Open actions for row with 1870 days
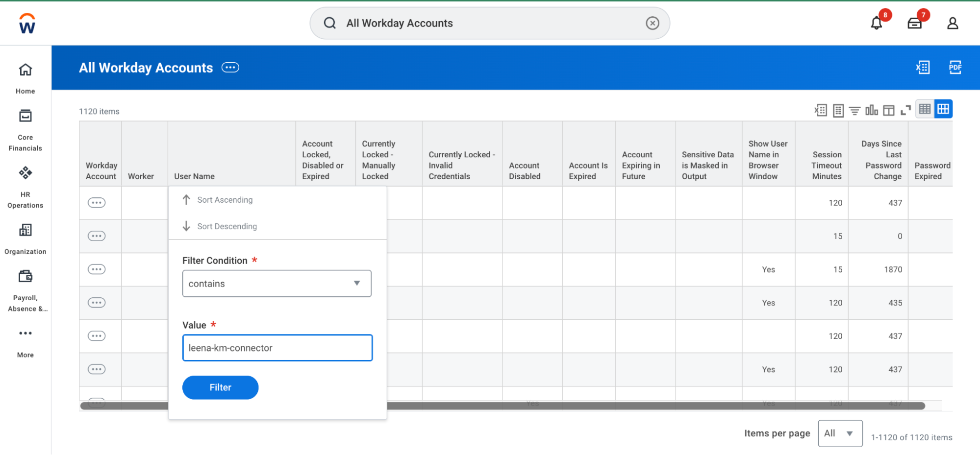 (97, 269)
